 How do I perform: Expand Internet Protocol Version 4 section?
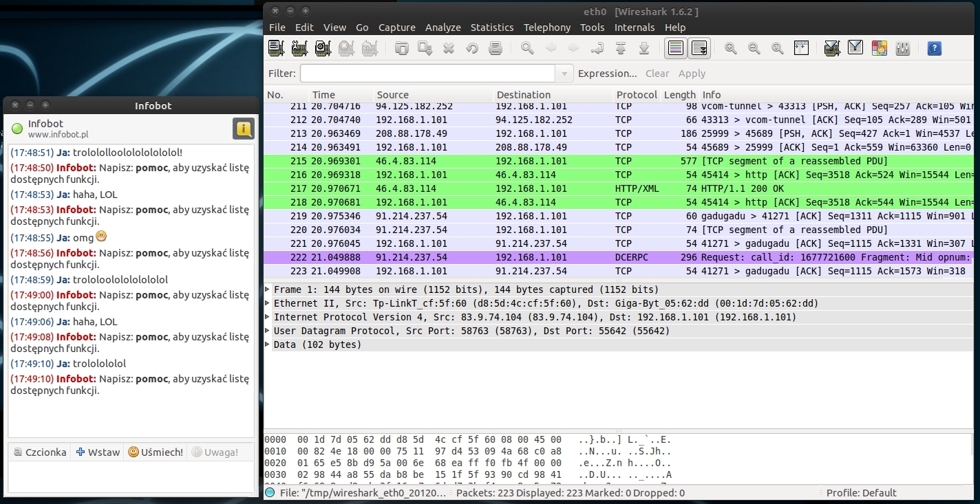pyautogui.click(x=268, y=317)
